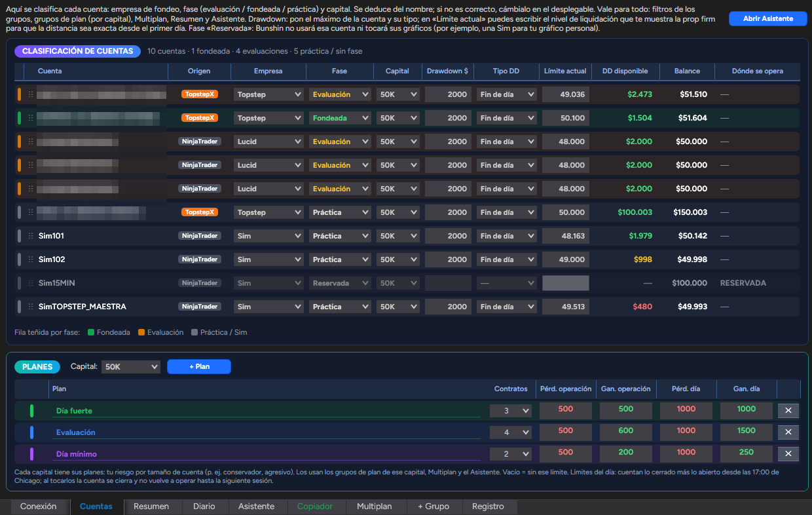Click drag handle dots beside Sim102
This screenshot has width=812, height=515.
(30, 259)
